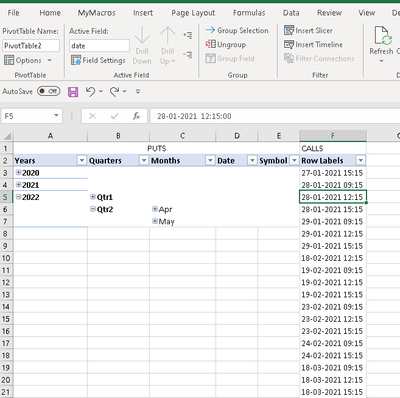
Task: Click the Undo arrow icon
Action: pyautogui.click(x=90, y=91)
